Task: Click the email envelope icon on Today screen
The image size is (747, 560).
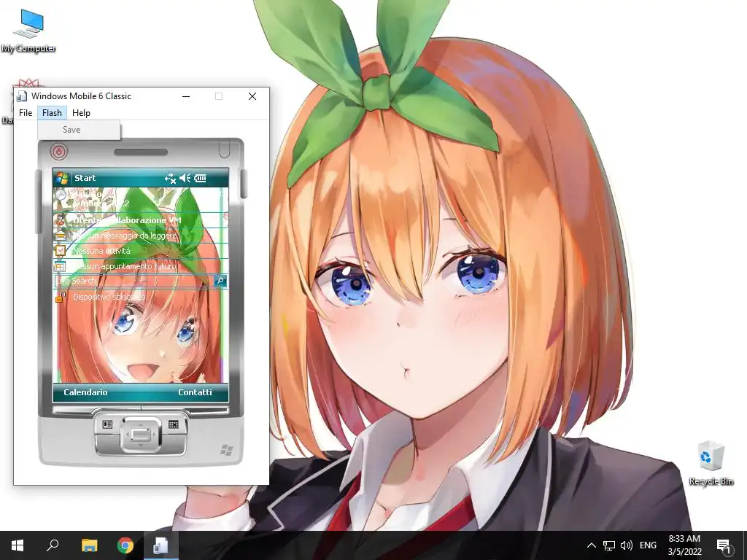Action: pyautogui.click(x=61, y=236)
